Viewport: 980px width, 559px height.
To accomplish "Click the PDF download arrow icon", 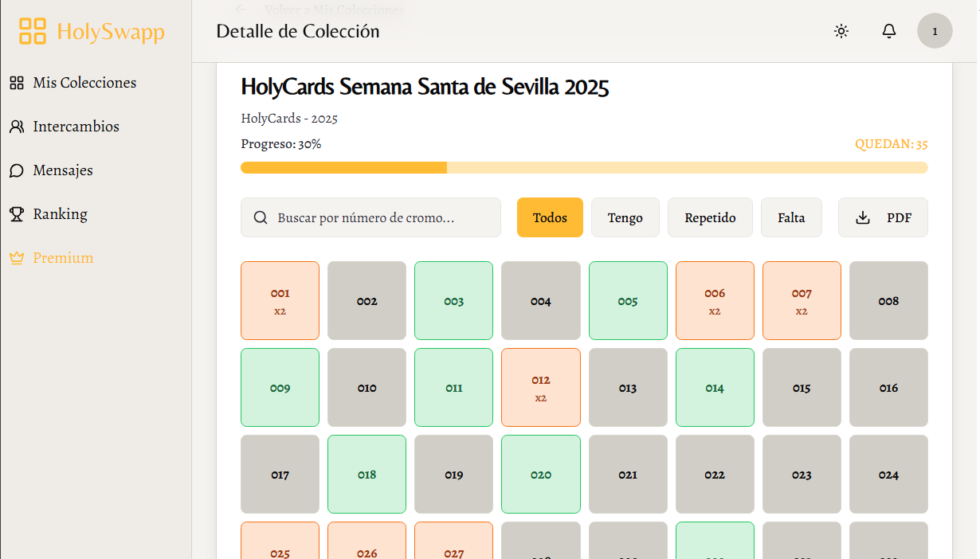I will [863, 218].
